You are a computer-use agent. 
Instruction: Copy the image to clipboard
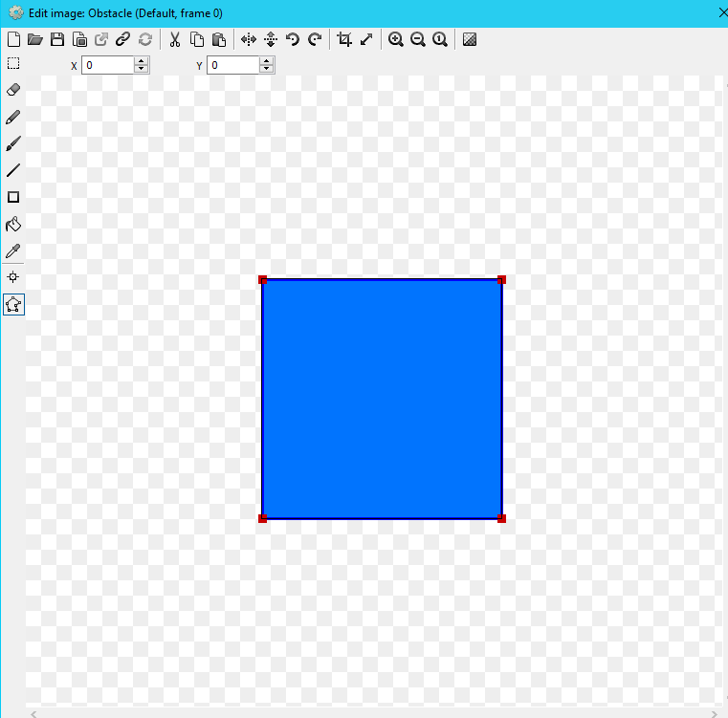point(197,39)
